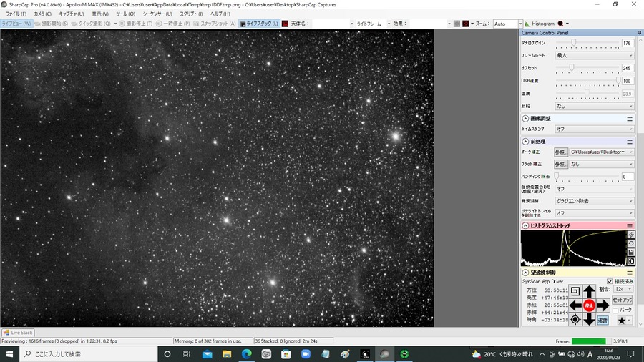Open the Histogram tool

[x=540, y=24]
